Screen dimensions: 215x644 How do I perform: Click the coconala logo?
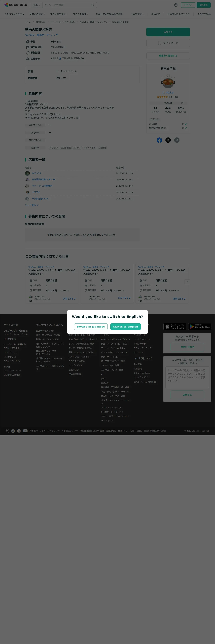click(x=16, y=5)
